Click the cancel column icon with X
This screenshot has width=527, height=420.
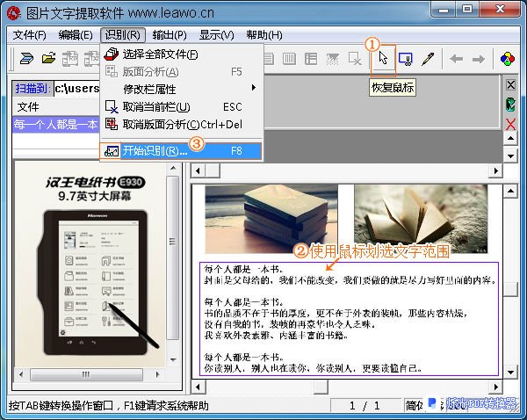point(355,59)
